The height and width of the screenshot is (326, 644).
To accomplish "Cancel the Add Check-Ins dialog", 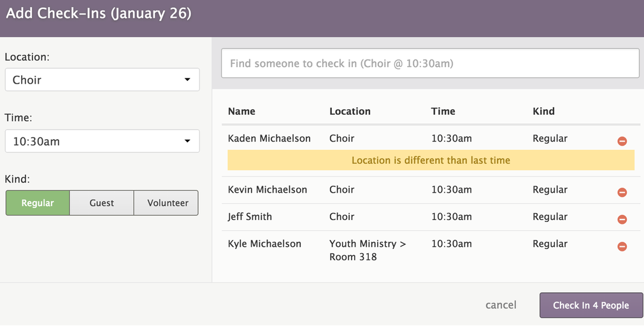I will tap(501, 305).
